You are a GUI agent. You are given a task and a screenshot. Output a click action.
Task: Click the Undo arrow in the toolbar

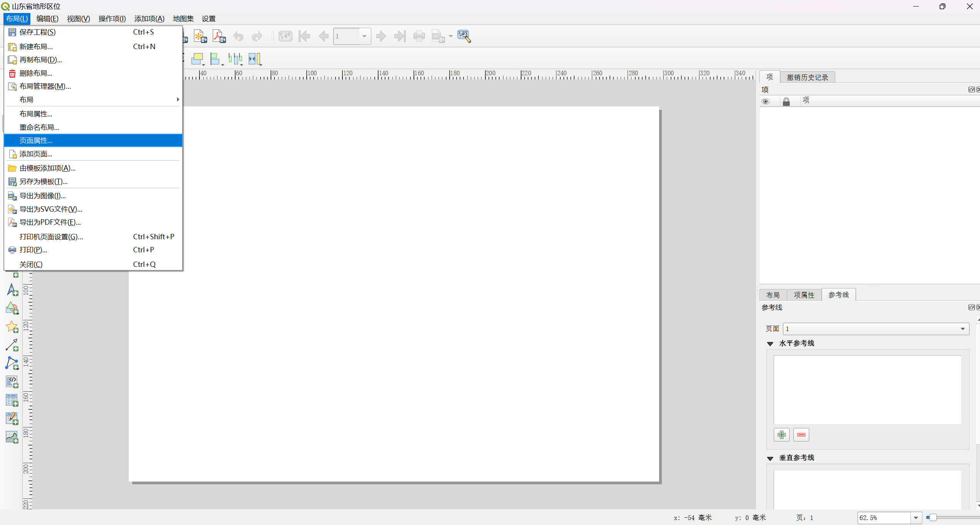coord(238,36)
